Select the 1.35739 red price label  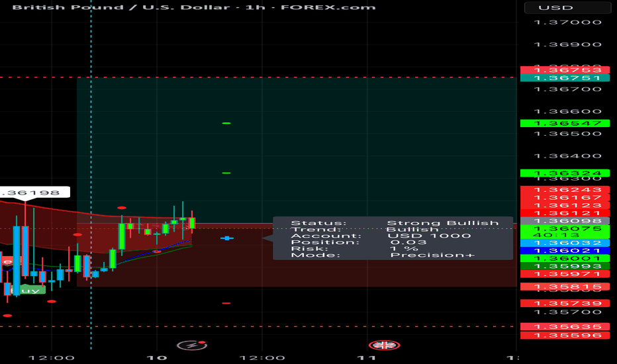click(x=565, y=303)
